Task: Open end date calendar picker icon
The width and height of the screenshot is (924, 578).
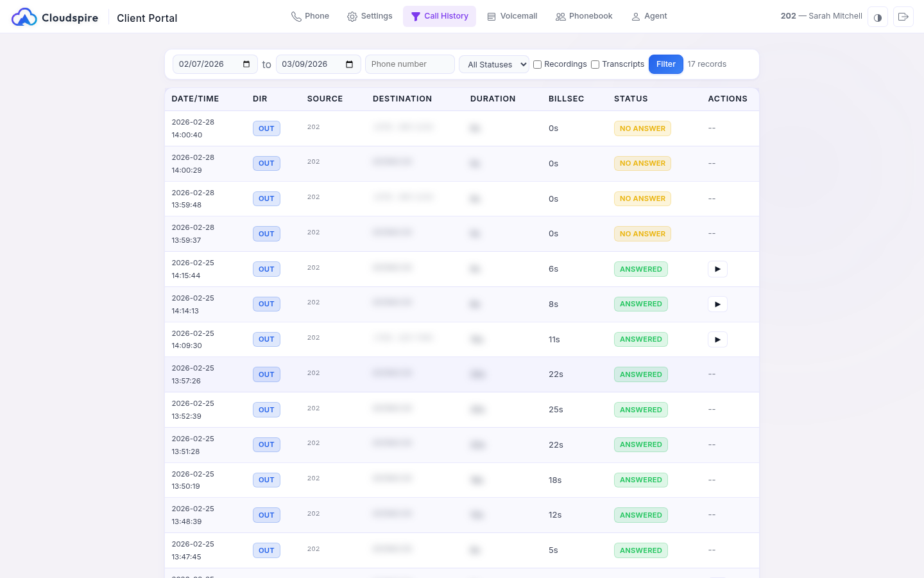Action: (x=350, y=64)
